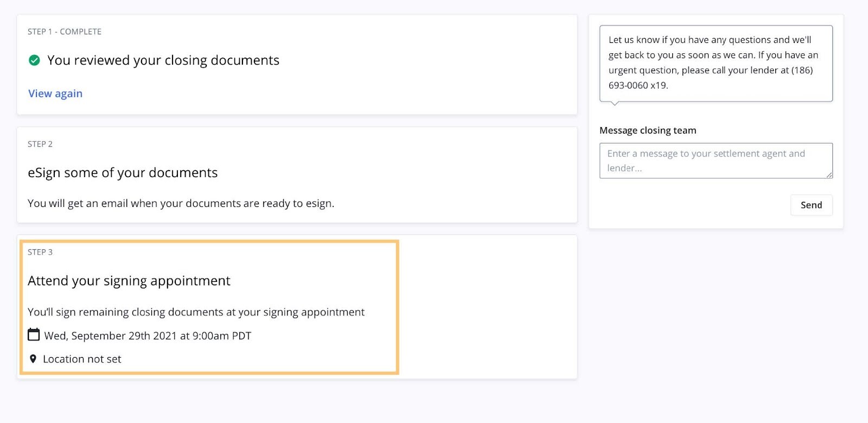Open the View again link

coord(55,93)
